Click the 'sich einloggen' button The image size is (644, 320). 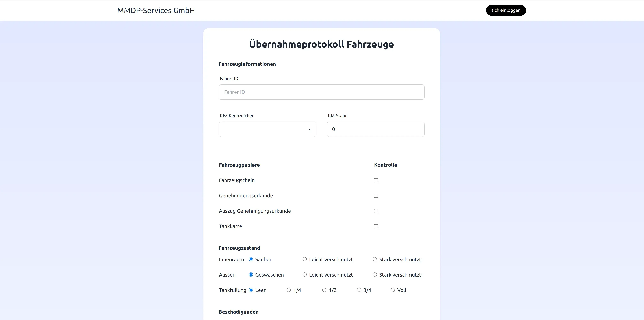506,10
